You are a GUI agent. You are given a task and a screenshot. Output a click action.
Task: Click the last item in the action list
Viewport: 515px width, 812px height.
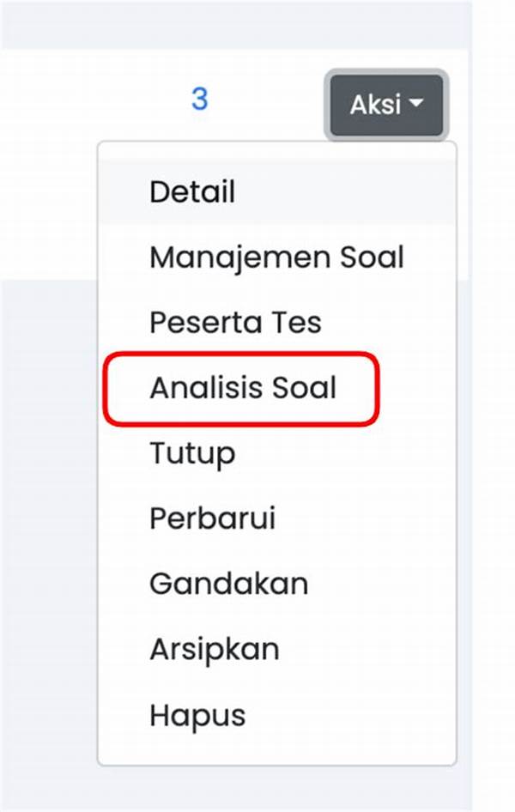197,714
